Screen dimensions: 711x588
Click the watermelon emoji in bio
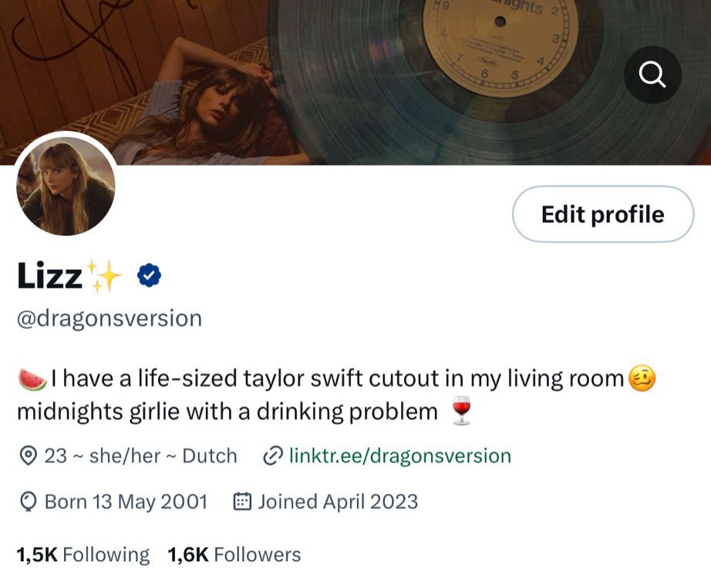(32, 378)
